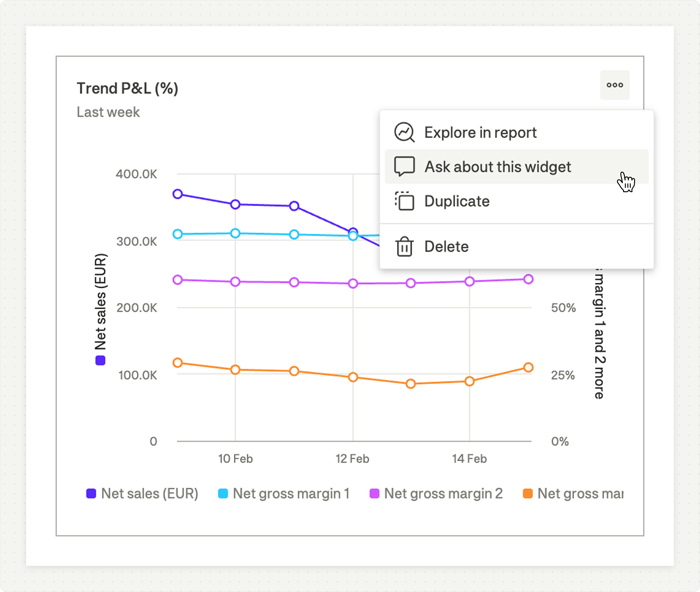Click the cyan data point at 10 Feb
700x592 pixels.
[x=235, y=233]
